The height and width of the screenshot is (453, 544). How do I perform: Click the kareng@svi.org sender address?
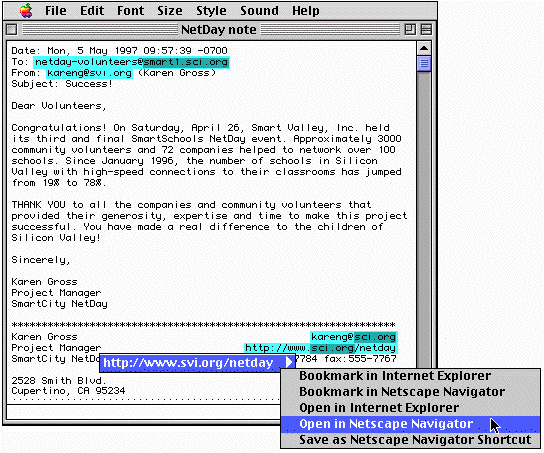click(x=89, y=73)
